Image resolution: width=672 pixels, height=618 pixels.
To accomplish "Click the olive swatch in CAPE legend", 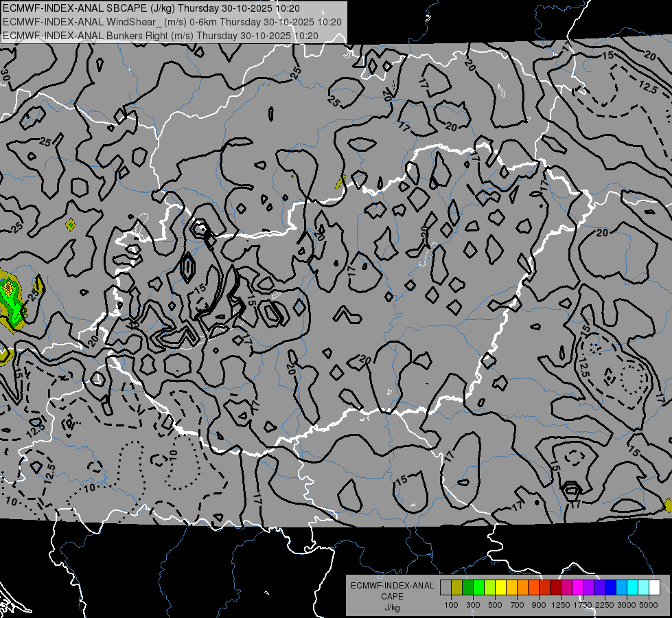I will [457, 588].
